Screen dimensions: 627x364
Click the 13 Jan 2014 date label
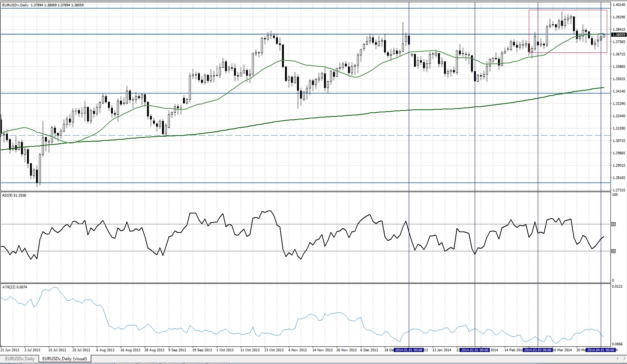point(442,350)
